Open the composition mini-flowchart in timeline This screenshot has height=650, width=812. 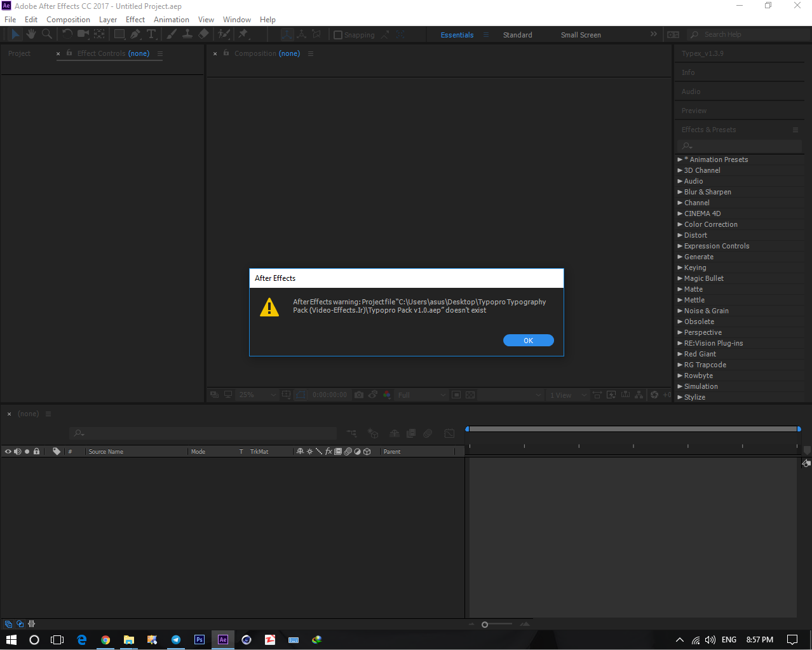point(352,433)
